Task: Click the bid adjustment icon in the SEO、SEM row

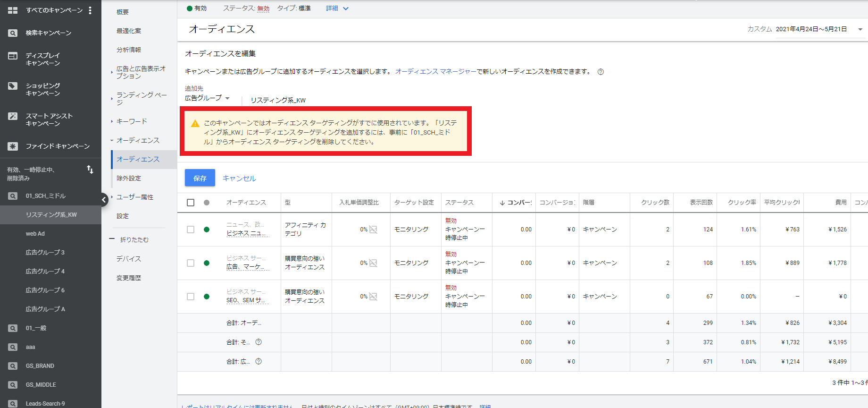Action: tap(373, 297)
